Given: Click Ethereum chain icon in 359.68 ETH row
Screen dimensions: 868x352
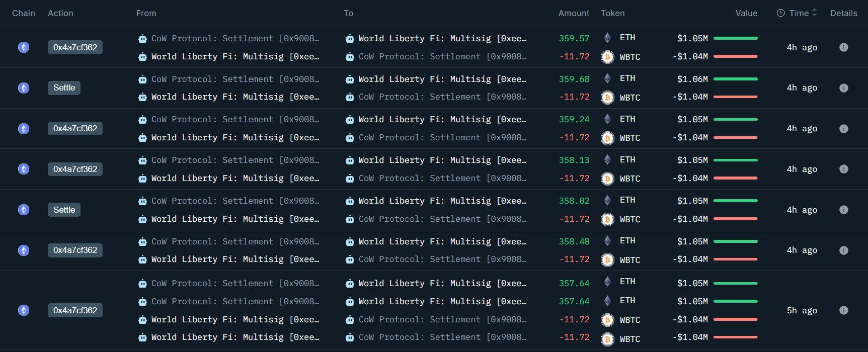Looking at the screenshot, I should coord(24,88).
